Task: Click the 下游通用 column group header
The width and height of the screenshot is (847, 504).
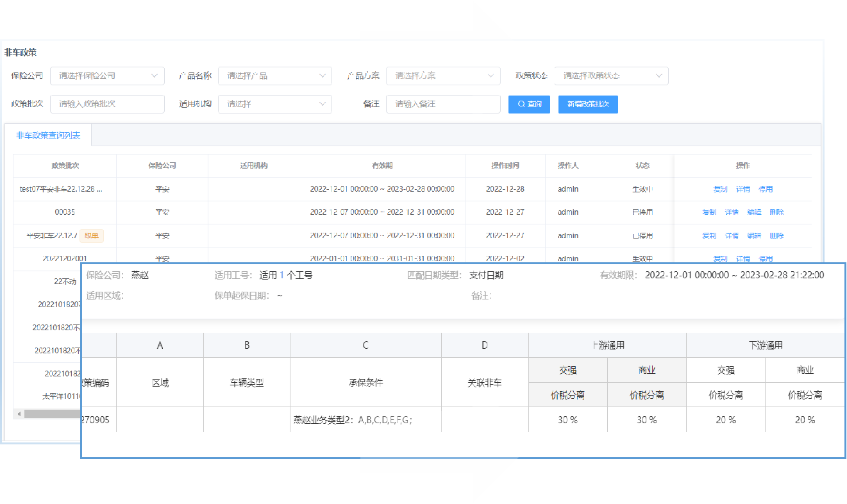Action: click(x=766, y=346)
